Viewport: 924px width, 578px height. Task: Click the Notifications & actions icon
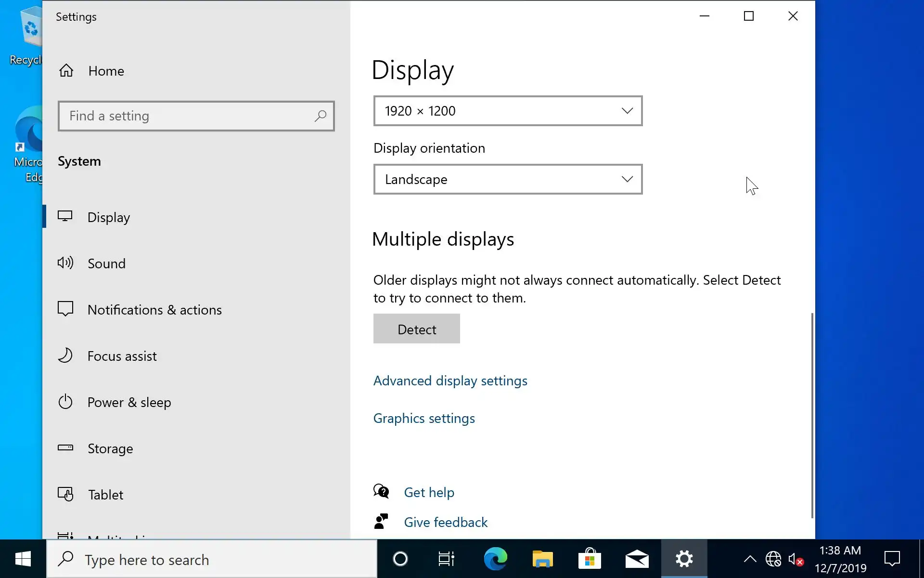(65, 309)
